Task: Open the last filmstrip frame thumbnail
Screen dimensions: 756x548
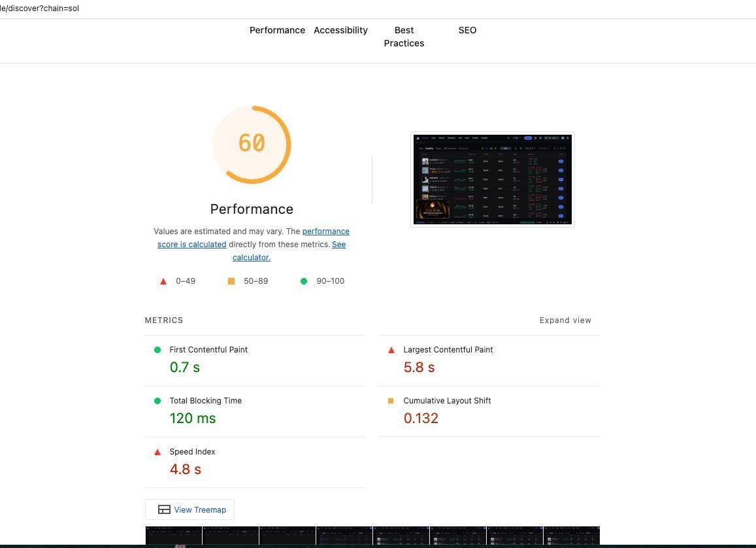Action: [x=572, y=537]
